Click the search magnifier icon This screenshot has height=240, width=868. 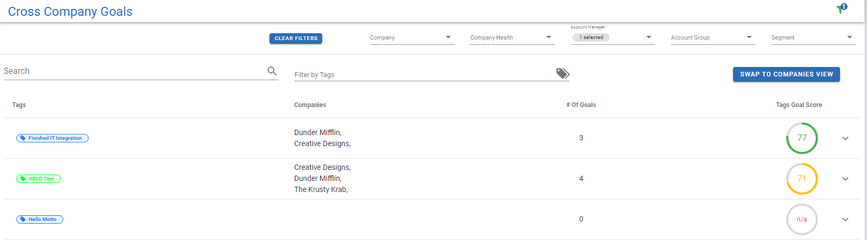coord(272,71)
